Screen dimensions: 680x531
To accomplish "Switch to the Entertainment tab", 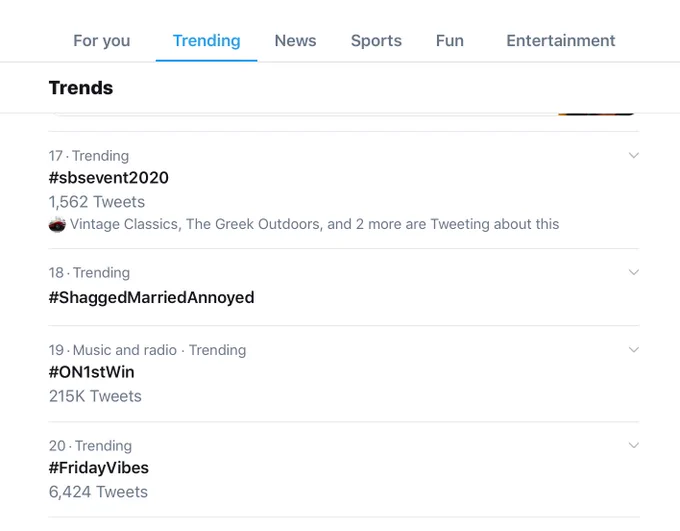I will pyautogui.click(x=561, y=41).
